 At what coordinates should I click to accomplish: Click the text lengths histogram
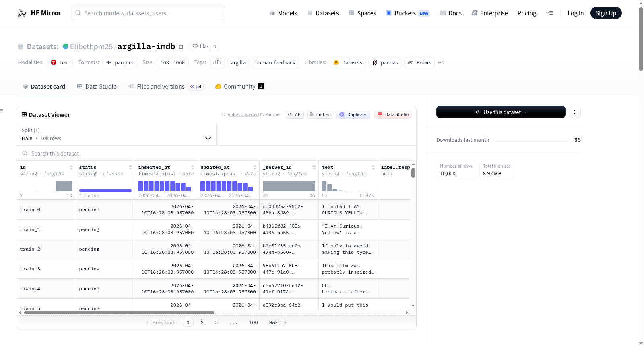348,186
